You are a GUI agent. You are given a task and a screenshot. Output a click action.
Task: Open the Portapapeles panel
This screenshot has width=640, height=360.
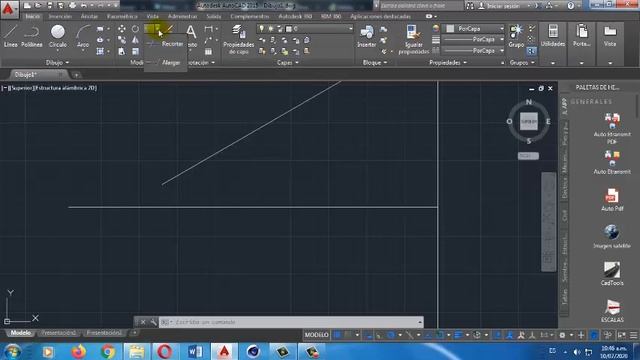(582, 36)
